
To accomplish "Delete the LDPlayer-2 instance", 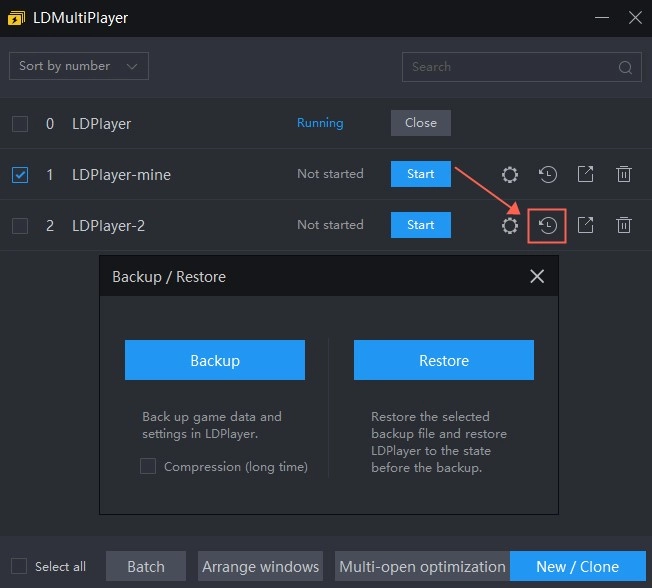I will [623, 225].
